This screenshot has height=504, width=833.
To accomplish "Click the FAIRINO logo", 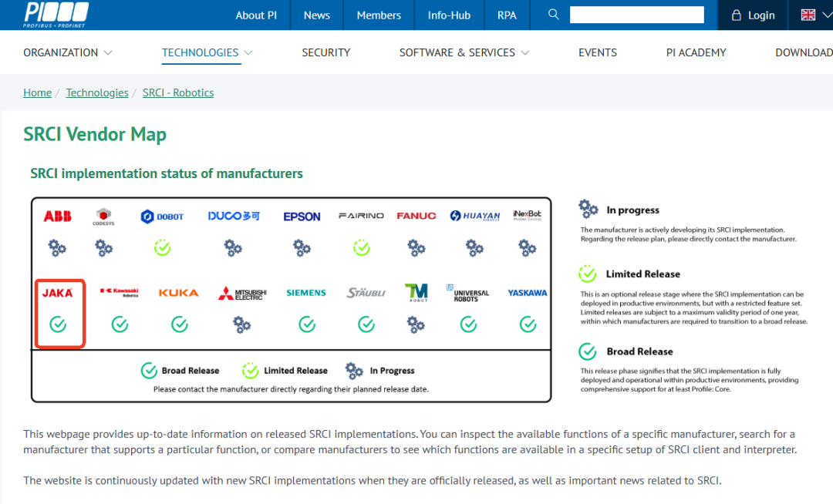I will [x=361, y=215].
